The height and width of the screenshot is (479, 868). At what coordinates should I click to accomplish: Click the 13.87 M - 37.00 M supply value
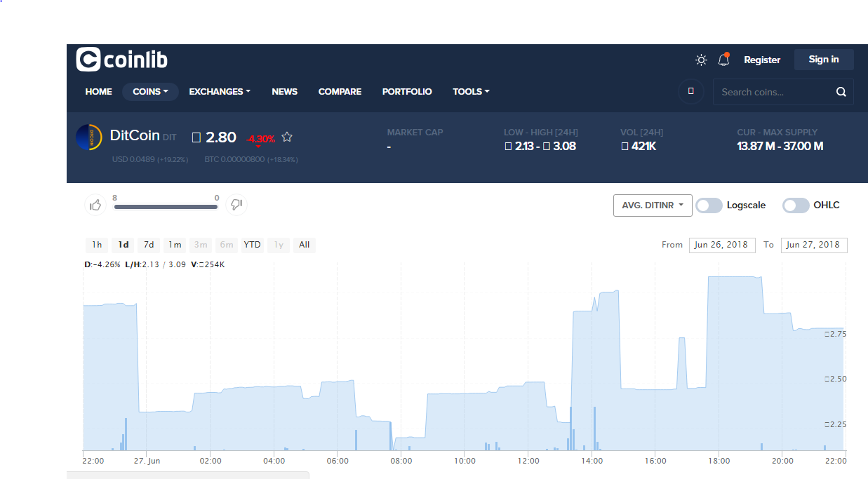click(780, 147)
